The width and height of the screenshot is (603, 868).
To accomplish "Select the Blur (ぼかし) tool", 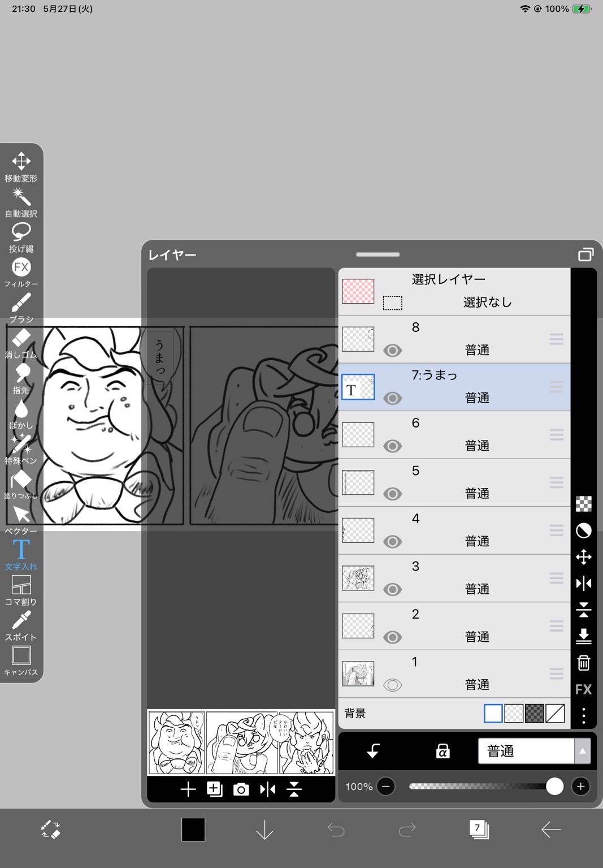I will coord(21,414).
